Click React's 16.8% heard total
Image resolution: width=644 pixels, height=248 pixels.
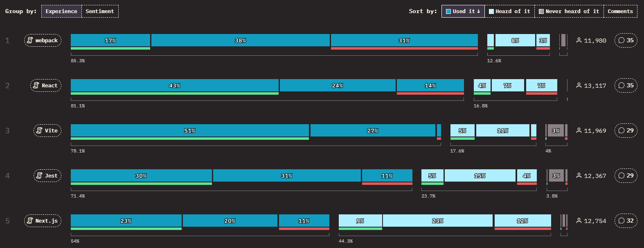coord(481,106)
